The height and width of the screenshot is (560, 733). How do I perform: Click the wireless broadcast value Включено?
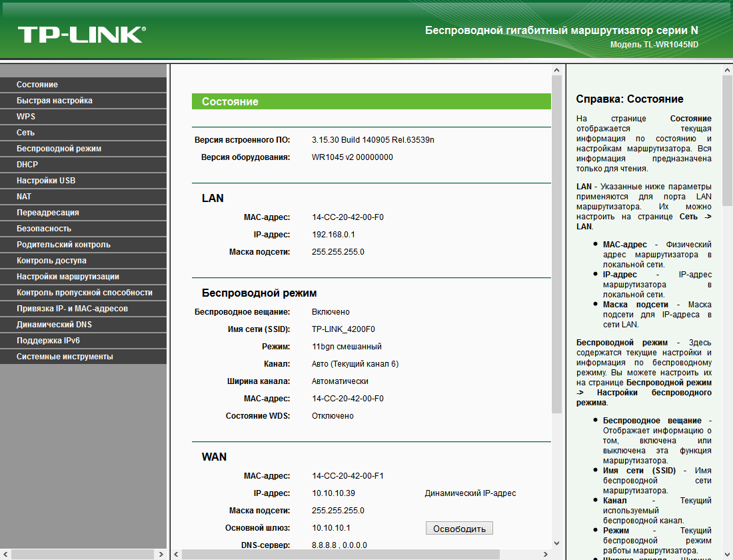331,312
